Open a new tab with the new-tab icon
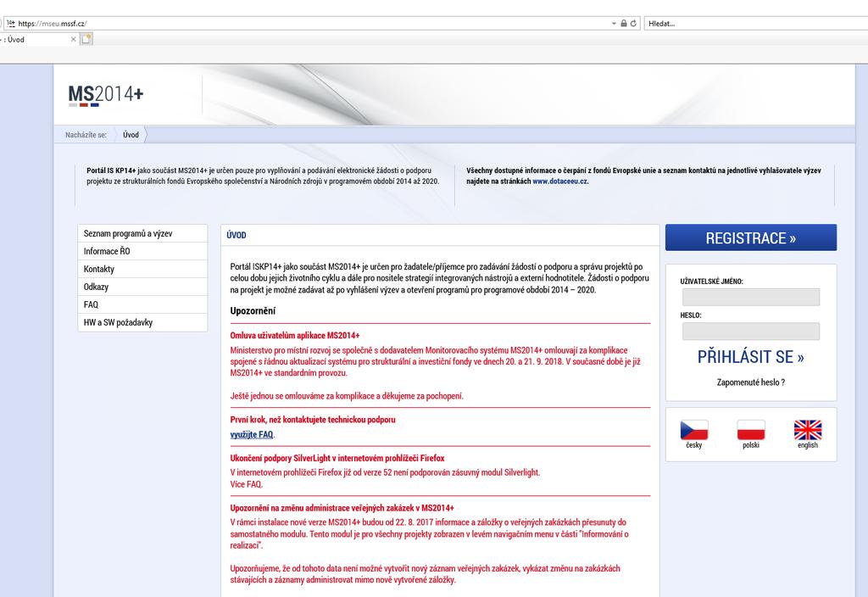Screen dimensions: 868x597 (86, 39)
